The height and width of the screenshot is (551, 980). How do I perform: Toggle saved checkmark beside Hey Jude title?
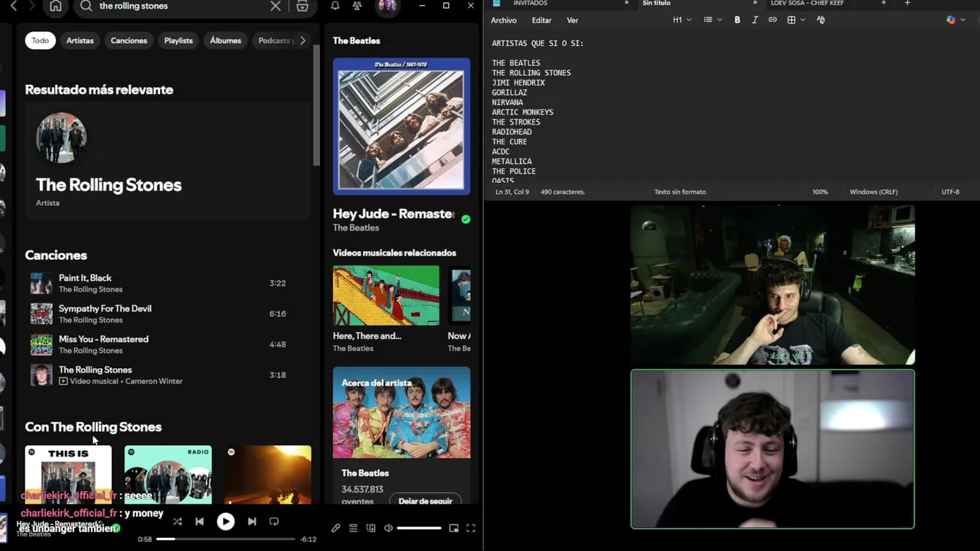pos(465,219)
